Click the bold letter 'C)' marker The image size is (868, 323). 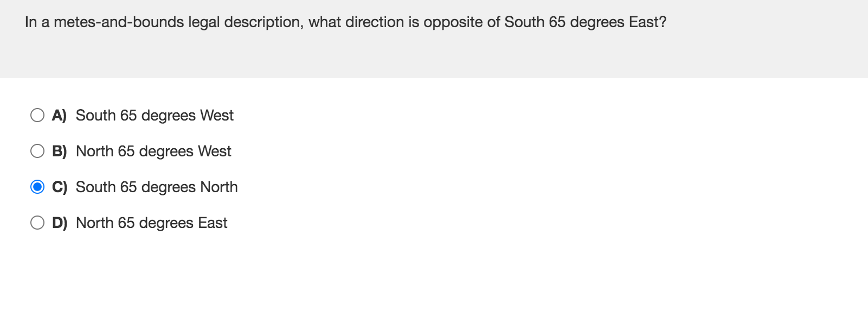pyautogui.click(x=59, y=187)
